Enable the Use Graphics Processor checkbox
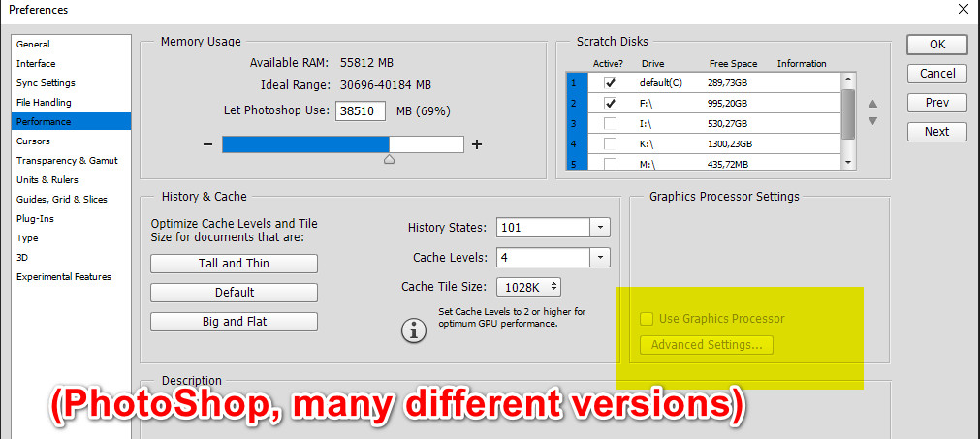 pos(647,319)
